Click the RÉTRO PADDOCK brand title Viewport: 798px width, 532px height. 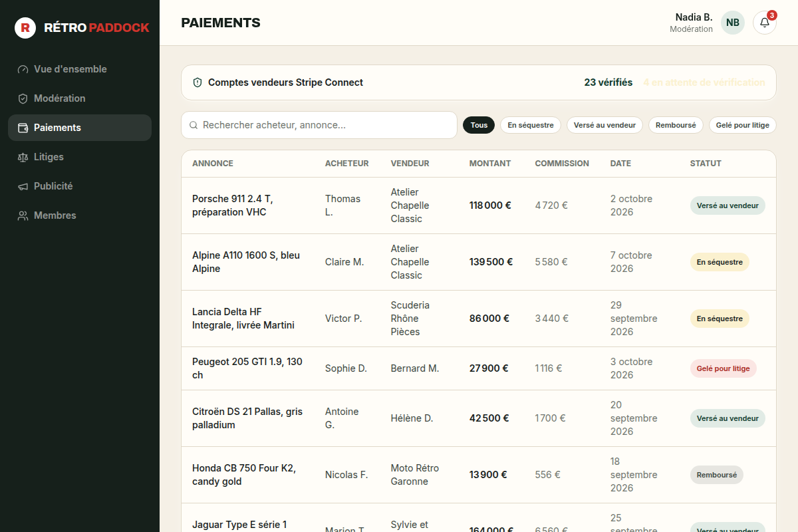click(96, 28)
